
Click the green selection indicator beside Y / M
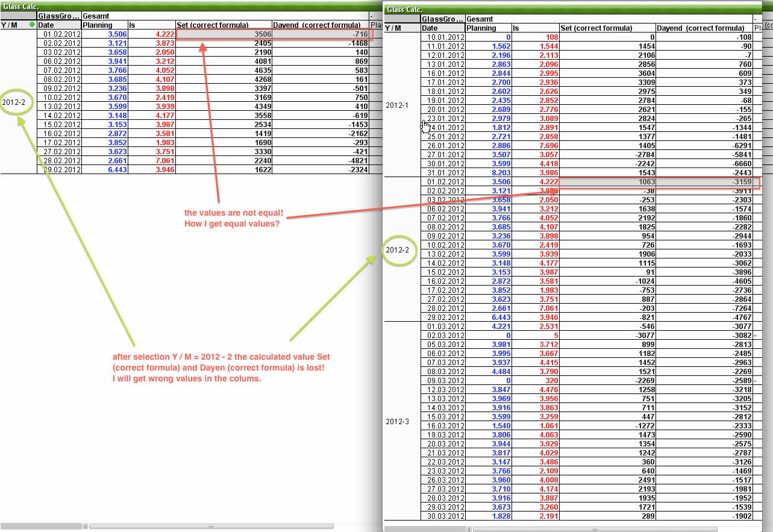(32, 25)
